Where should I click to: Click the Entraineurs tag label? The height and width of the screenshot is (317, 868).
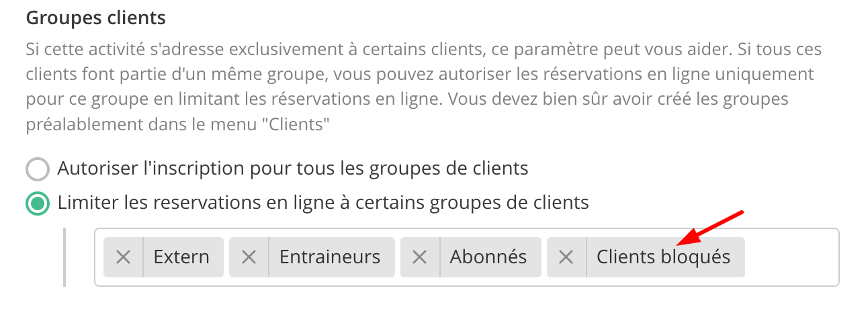point(330,257)
